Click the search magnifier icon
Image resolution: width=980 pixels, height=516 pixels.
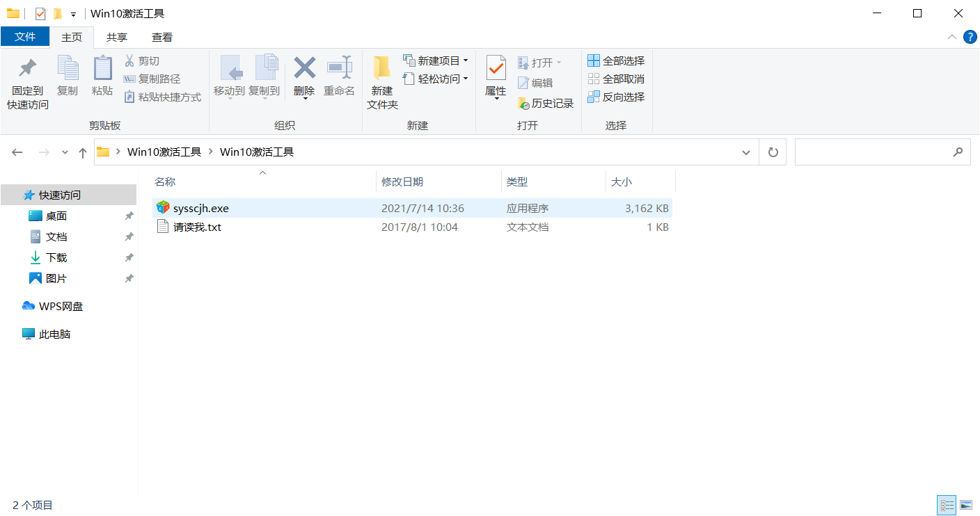point(958,152)
